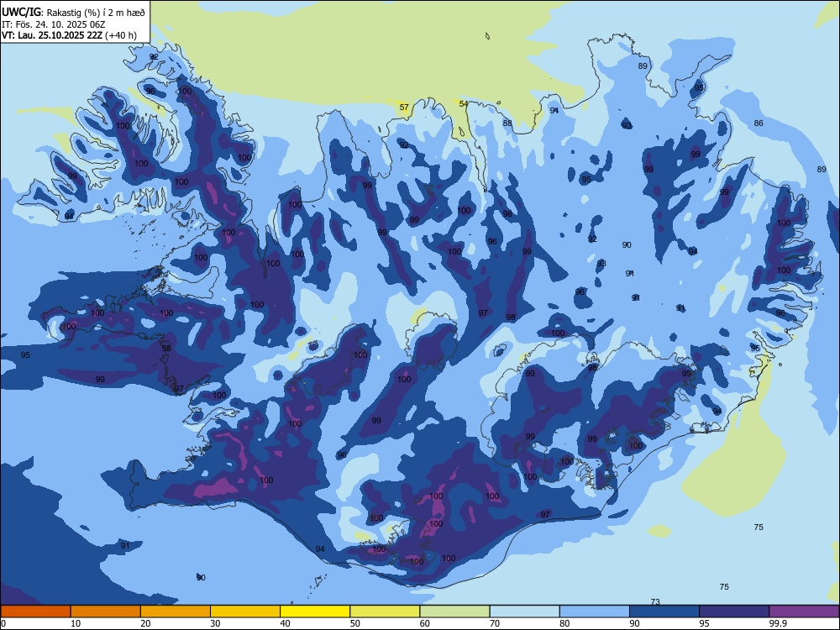Click the '70' legend tick label
The height and width of the screenshot is (630, 840).
(495, 623)
